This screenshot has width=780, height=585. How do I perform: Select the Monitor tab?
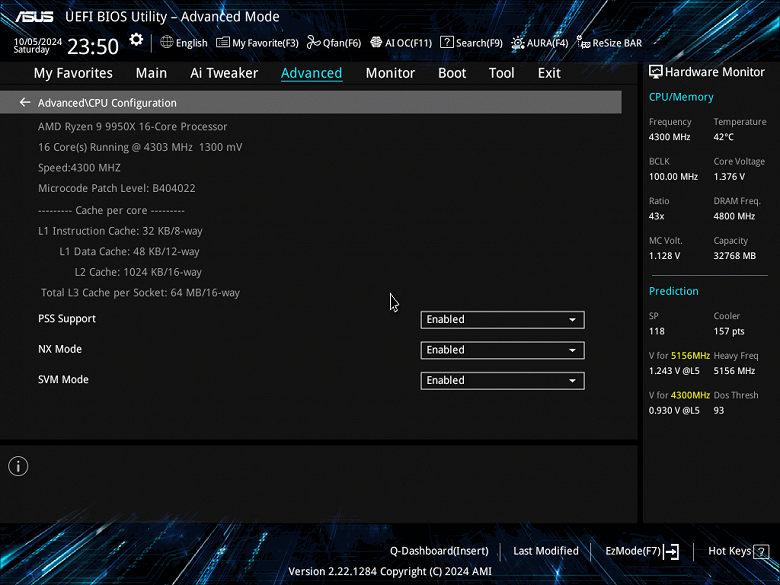point(390,73)
